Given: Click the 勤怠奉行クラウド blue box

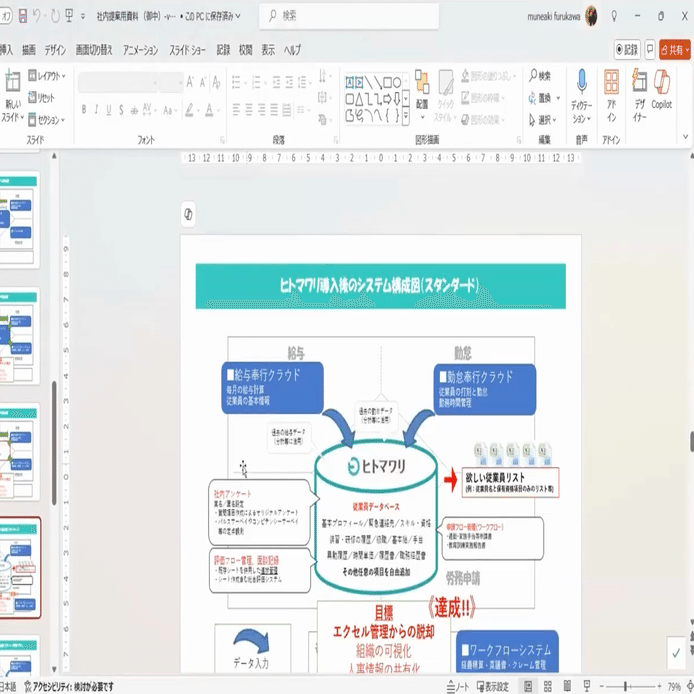Looking at the screenshot, I should coord(485,389).
